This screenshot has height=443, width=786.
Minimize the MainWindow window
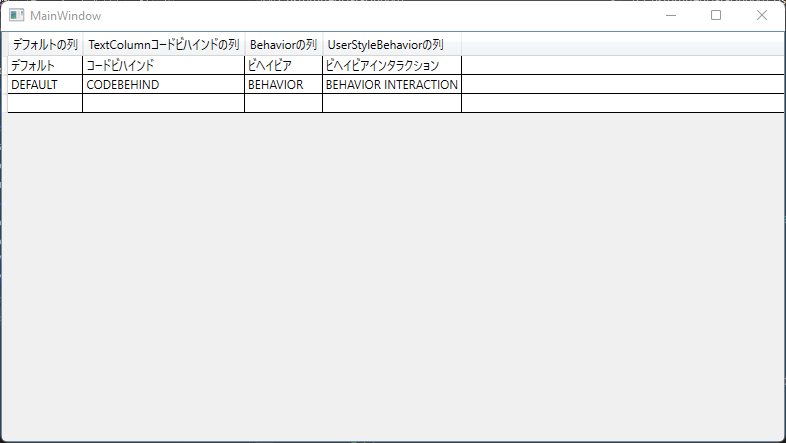tap(671, 16)
